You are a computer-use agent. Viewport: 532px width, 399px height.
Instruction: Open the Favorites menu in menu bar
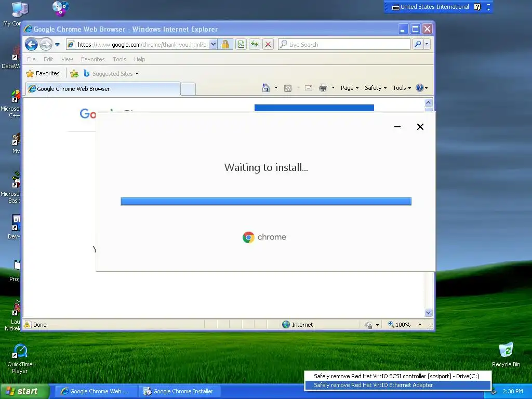coord(92,59)
